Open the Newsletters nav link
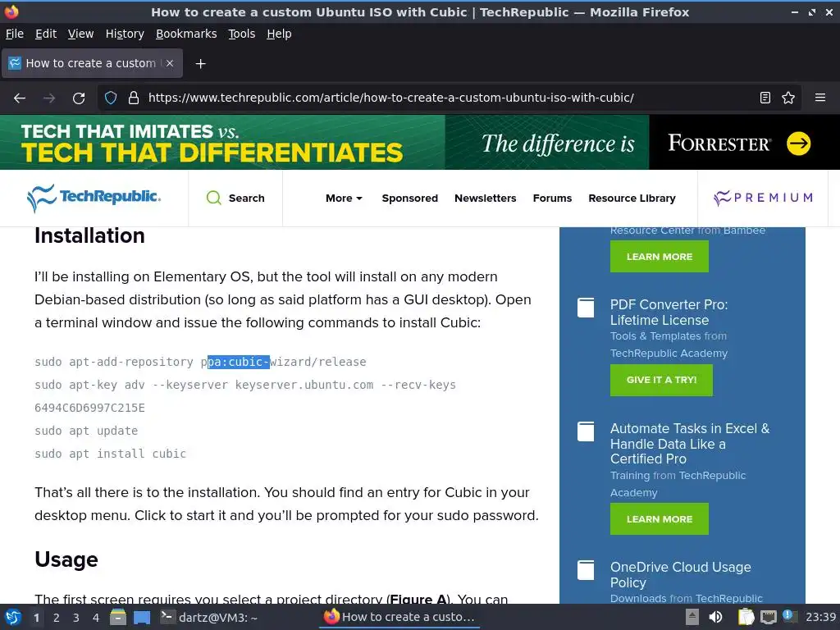This screenshot has height=630, width=840. point(486,199)
